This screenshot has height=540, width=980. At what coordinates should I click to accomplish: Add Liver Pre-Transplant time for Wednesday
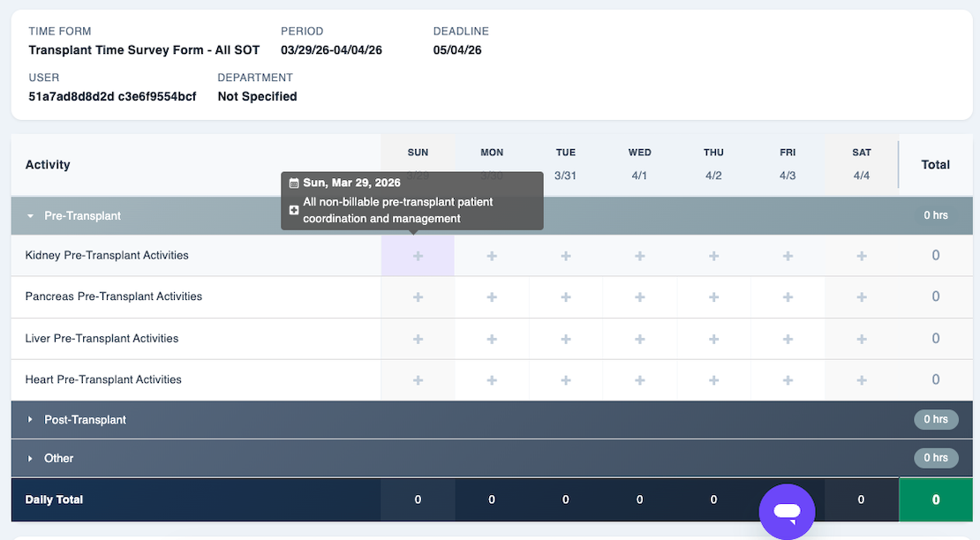(x=639, y=339)
